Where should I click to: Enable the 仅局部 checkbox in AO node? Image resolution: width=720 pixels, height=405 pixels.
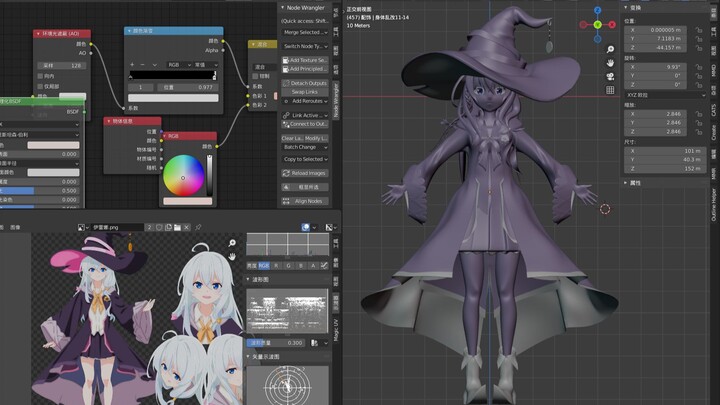[40, 86]
